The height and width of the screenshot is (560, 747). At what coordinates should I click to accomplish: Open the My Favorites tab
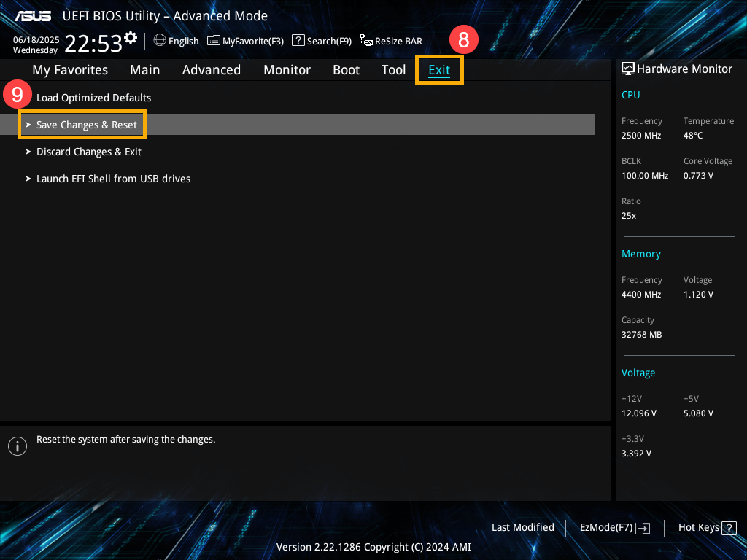[70, 70]
